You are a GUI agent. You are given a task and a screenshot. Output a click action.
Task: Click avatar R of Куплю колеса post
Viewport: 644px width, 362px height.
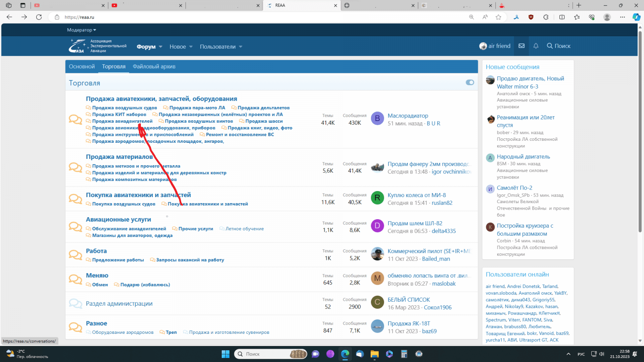click(377, 197)
